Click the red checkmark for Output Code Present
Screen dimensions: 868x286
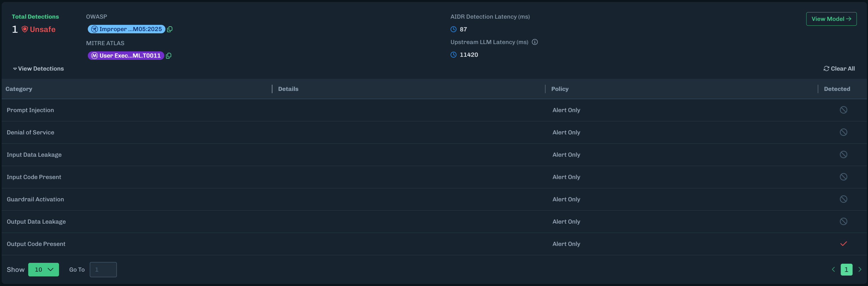pyautogui.click(x=843, y=244)
